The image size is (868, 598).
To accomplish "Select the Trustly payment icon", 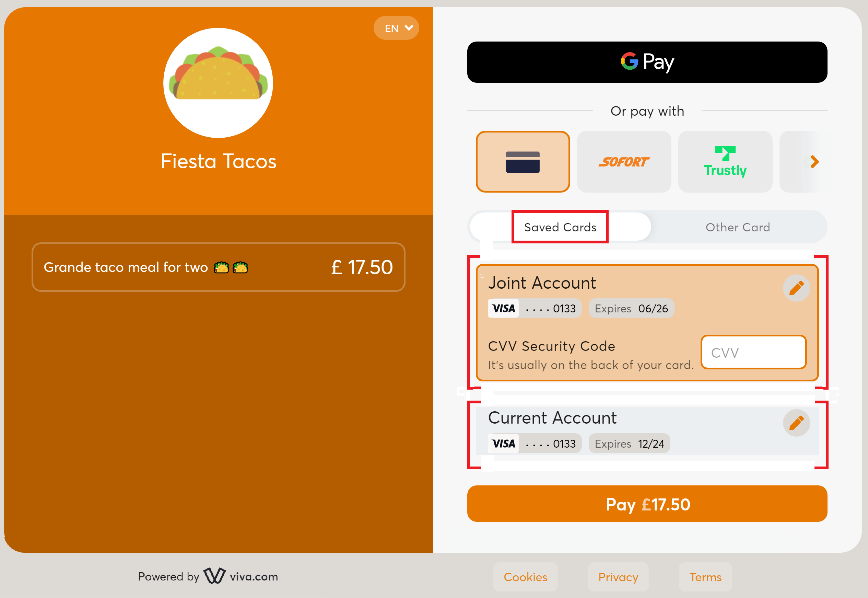I will tap(724, 162).
